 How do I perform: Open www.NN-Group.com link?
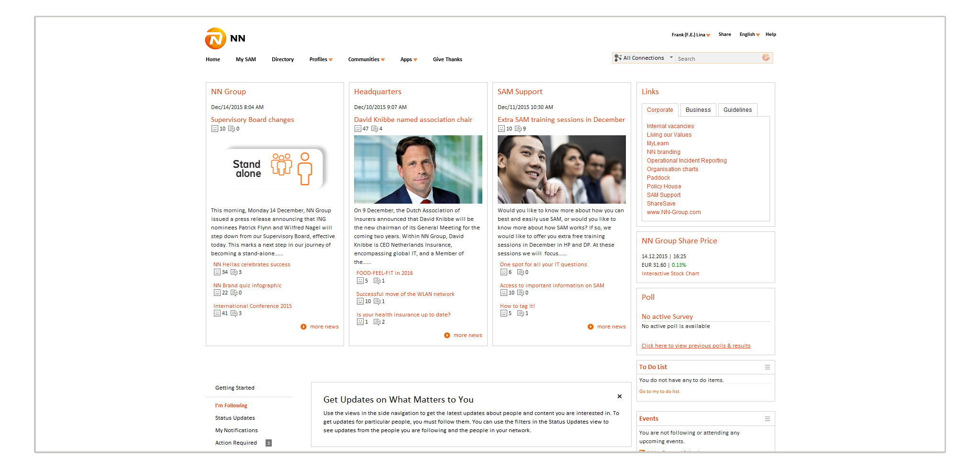(x=674, y=212)
